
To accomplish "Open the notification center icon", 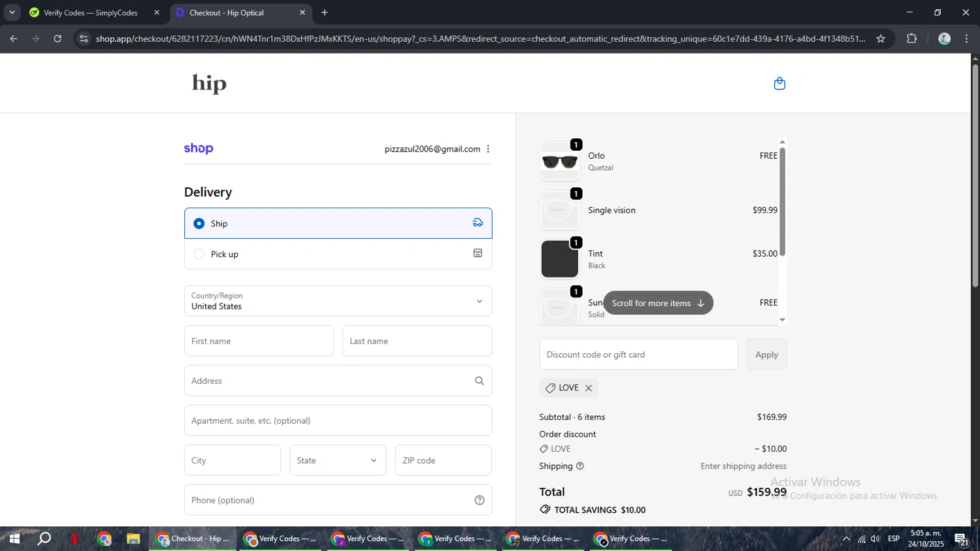I will tap(961, 539).
